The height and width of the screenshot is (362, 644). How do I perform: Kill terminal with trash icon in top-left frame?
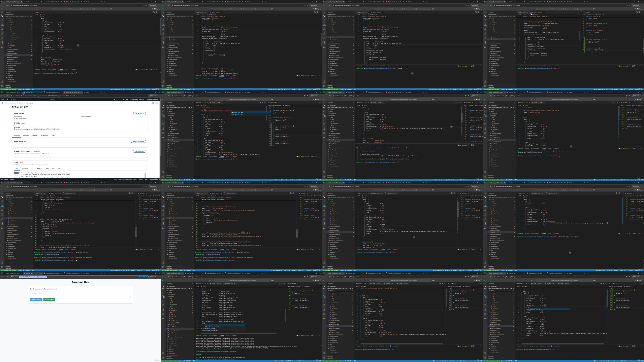click(152, 70)
